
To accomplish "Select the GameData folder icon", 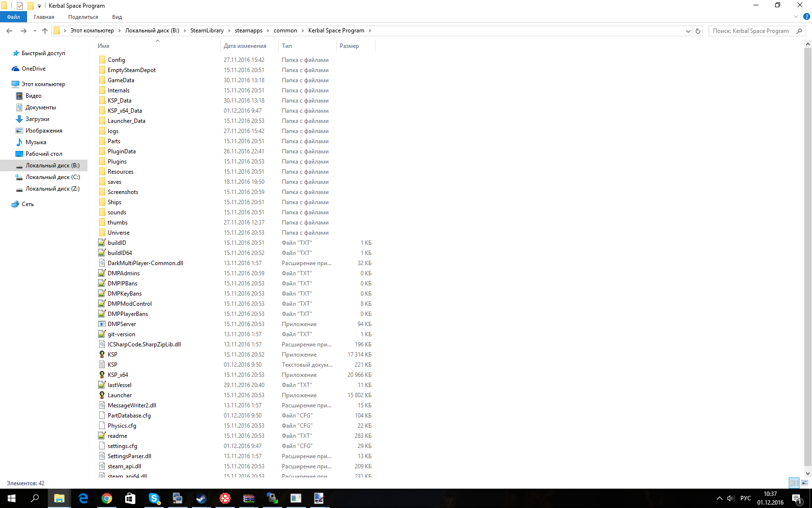I will (x=102, y=80).
